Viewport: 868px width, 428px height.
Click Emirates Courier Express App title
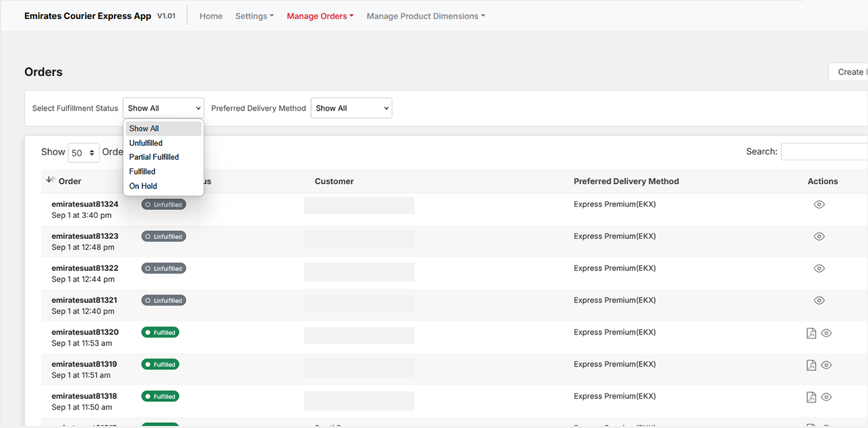point(88,16)
